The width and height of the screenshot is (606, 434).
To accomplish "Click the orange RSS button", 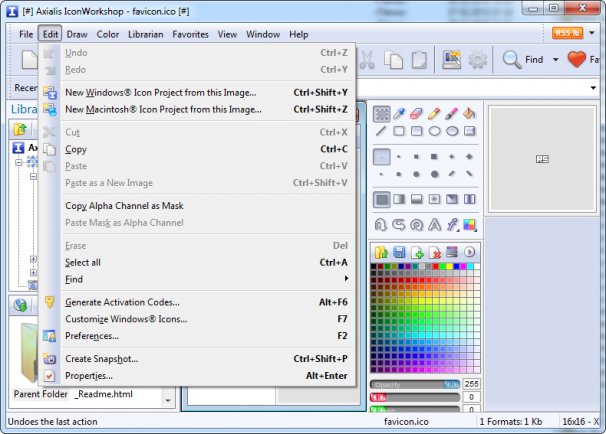I will click(x=567, y=33).
